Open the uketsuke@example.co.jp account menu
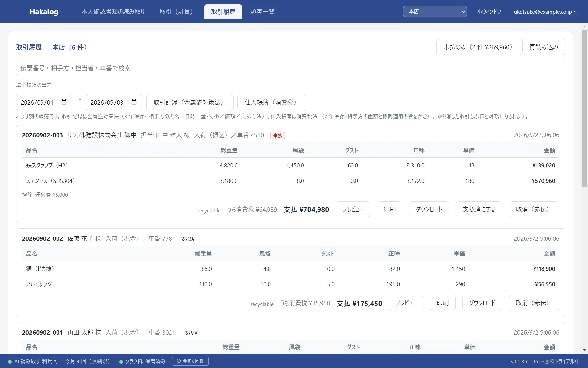This screenshot has height=368, width=588. click(x=545, y=12)
